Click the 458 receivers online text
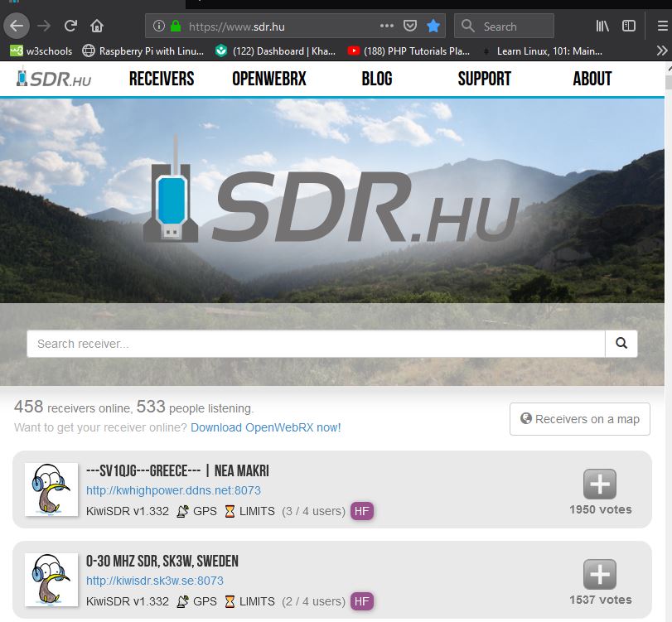The image size is (672, 622). point(72,407)
